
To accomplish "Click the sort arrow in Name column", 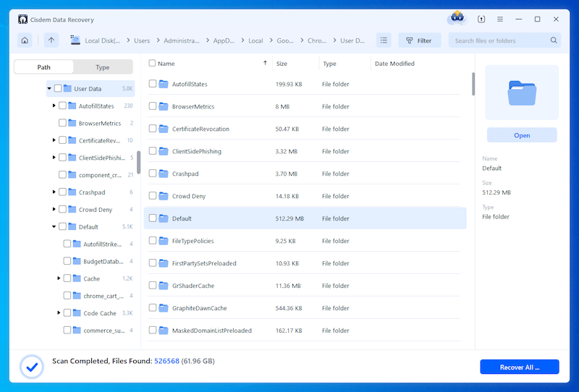I will click(x=265, y=63).
